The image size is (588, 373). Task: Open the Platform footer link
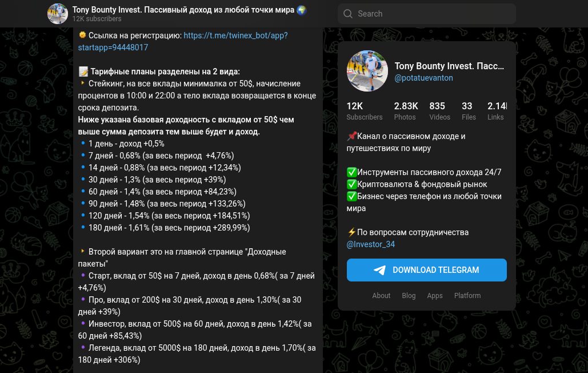coord(467,296)
